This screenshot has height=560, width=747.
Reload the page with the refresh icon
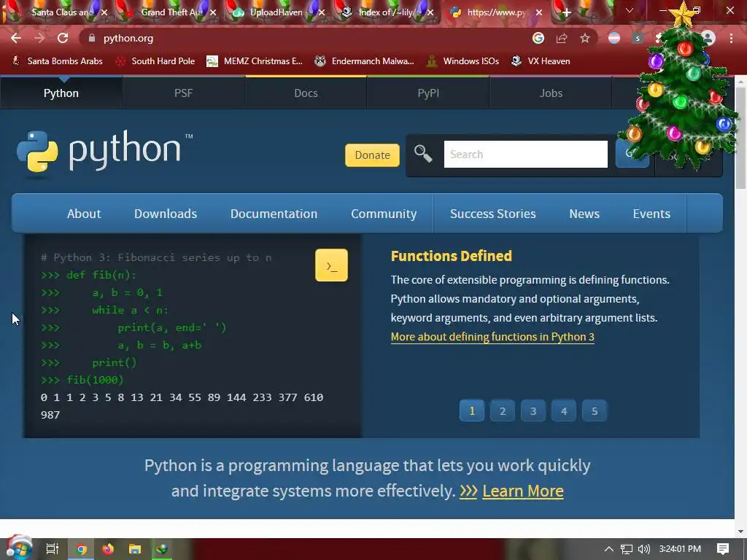pyautogui.click(x=63, y=38)
